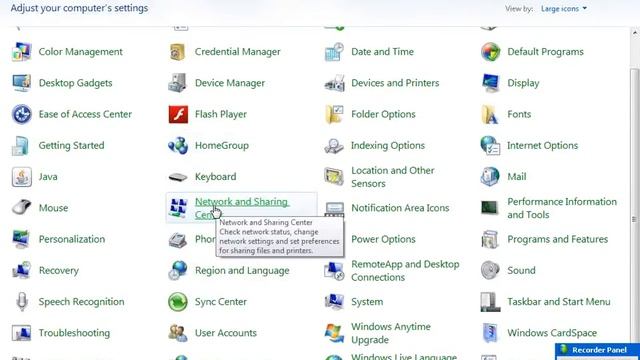Click the Keyboard icon
Image resolution: width=640 pixels, height=360 pixels.
point(178,177)
